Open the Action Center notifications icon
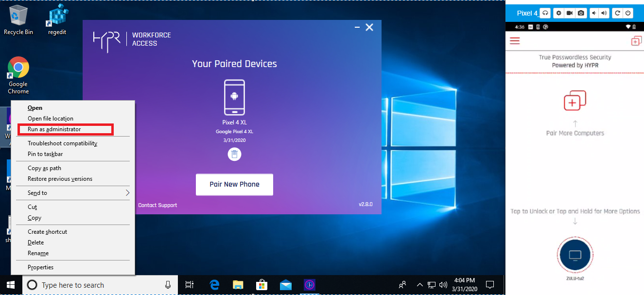 click(x=490, y=285)
